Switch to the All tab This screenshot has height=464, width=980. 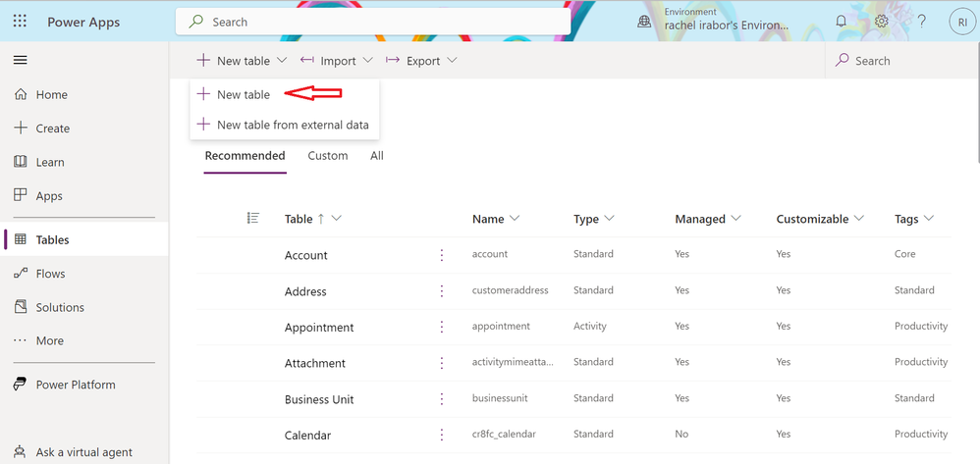coord(377,156)
